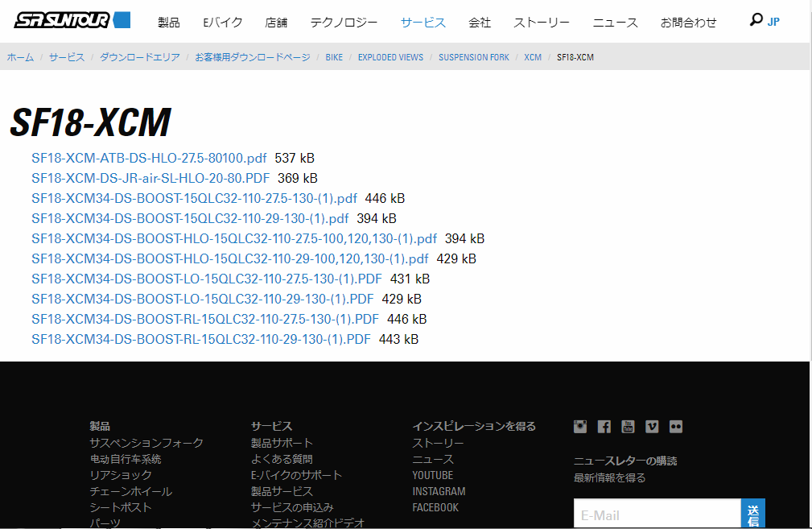Go to SUSPENSION FORK breadcrumb link
This screenshot has height=529, width=812.
[x=474, y=57]
